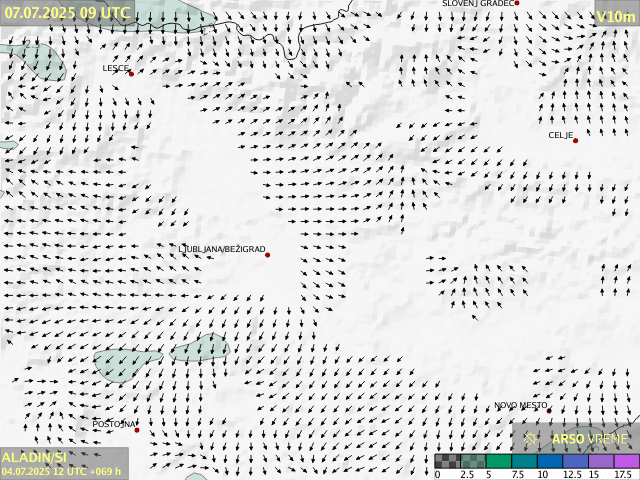This screenshot has width=640, height=480.
Task: Select the teal 7.5–10 legend swatch
Action: click(524, 461)
